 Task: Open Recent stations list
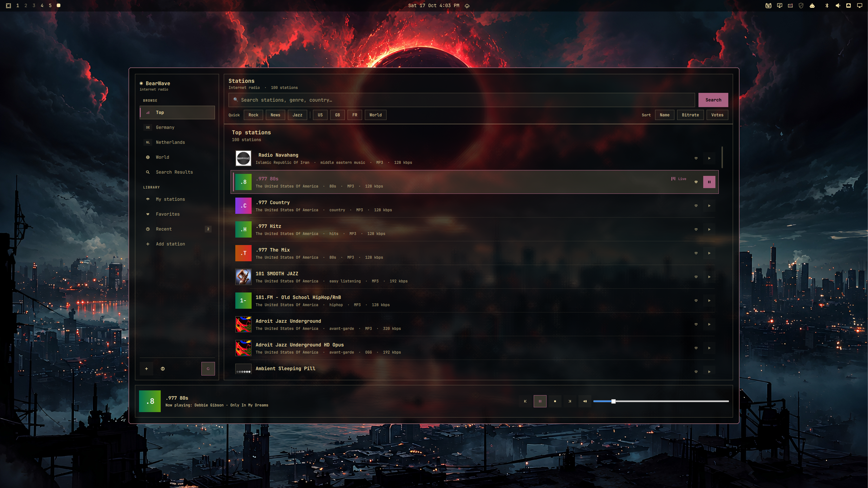click(177, 229)
